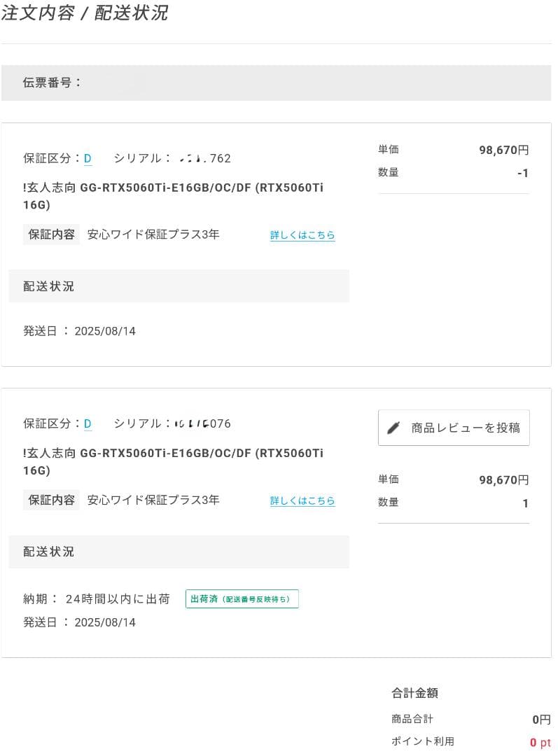Open the warranty category D link on first item

click(87, 158)
